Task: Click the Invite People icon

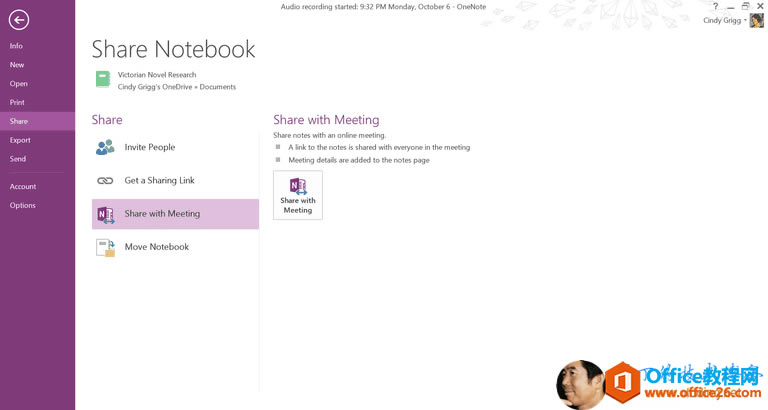Action: point(105,147)
